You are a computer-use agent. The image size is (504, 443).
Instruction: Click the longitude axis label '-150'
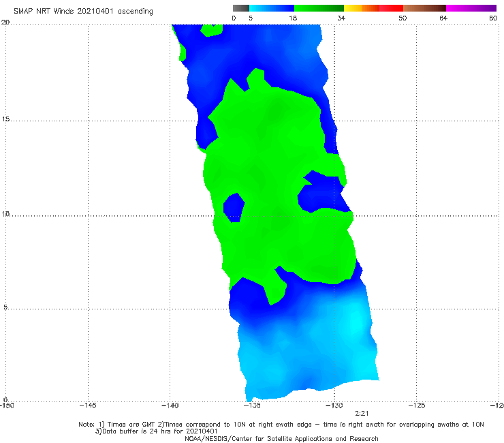click(x=7, y=406)
